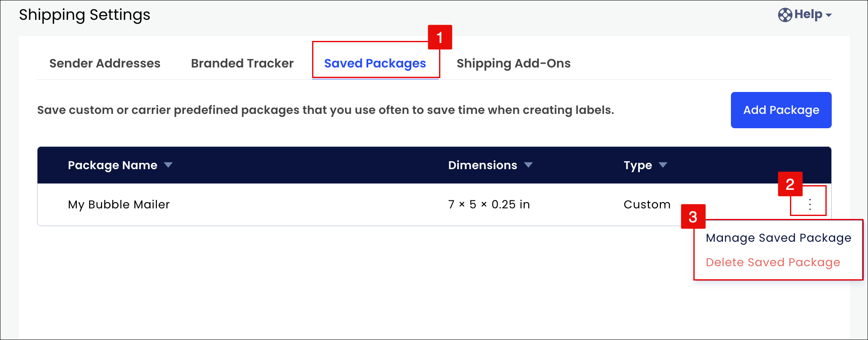Click the Help menu label
Image resolution: width=868 pixels, height=340 pixels.
click(x=808, y=14)
